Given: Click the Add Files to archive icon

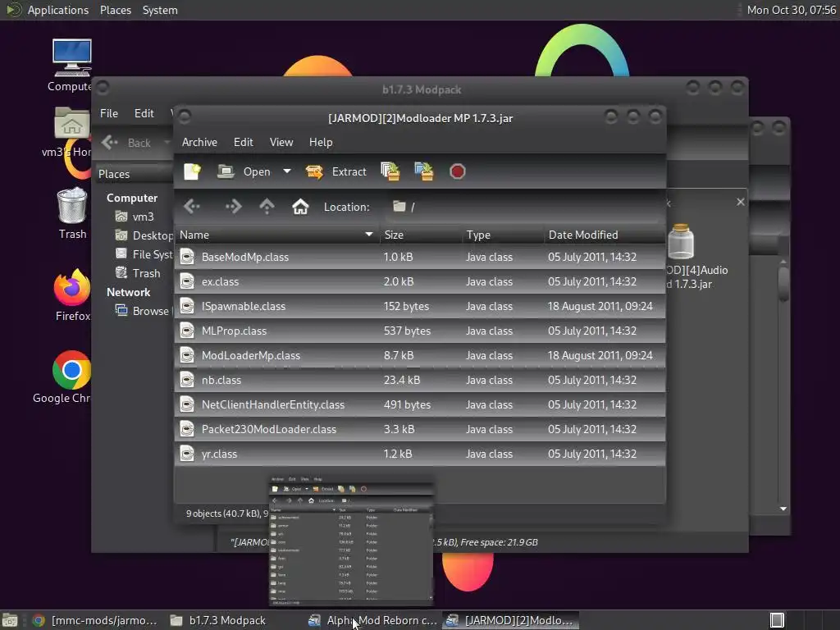Looking at the screenshot, I should coord(390,171).
